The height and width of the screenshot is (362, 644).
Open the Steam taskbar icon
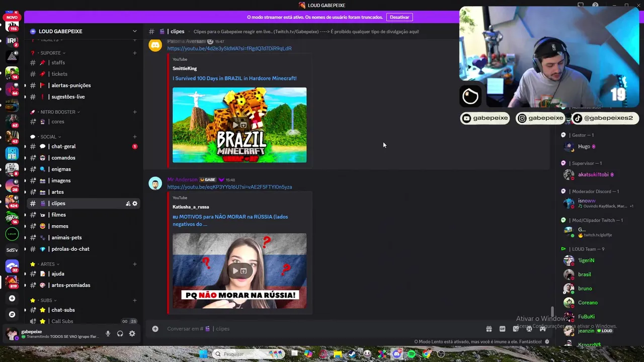click(353, 354)
